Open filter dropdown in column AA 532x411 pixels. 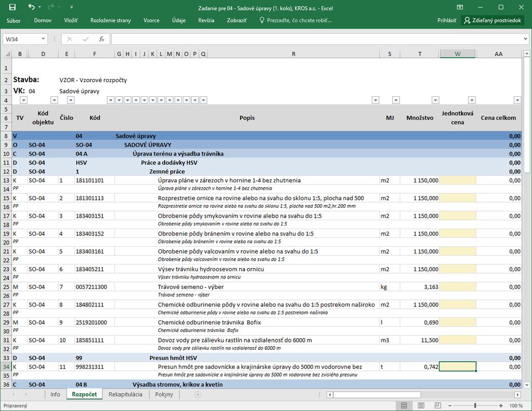click(517, 100)
